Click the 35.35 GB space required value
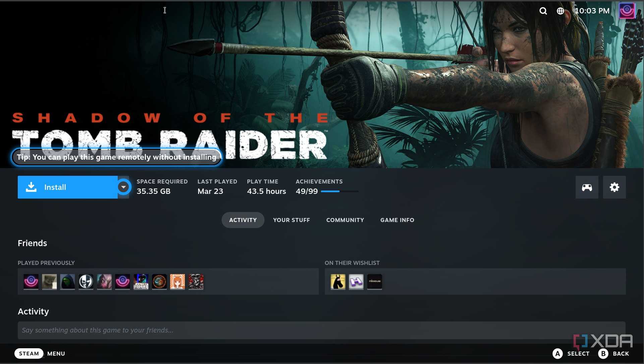 tap(154, 191)
